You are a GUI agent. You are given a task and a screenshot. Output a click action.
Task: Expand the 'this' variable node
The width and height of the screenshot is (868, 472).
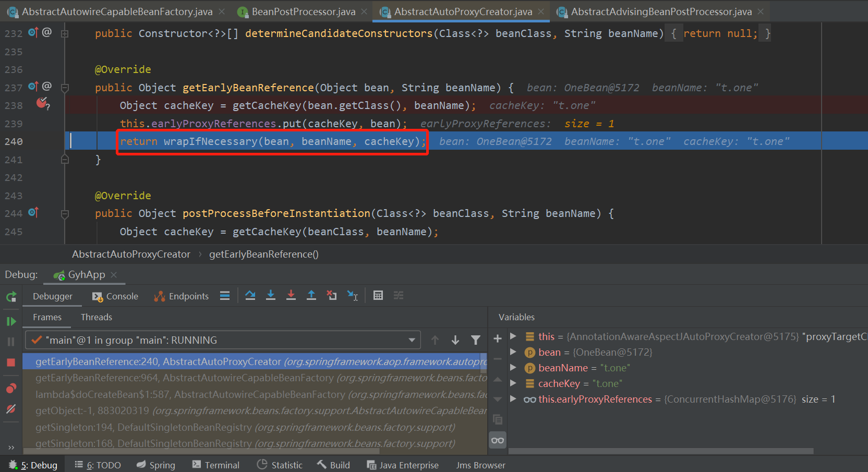pos(513,336)
